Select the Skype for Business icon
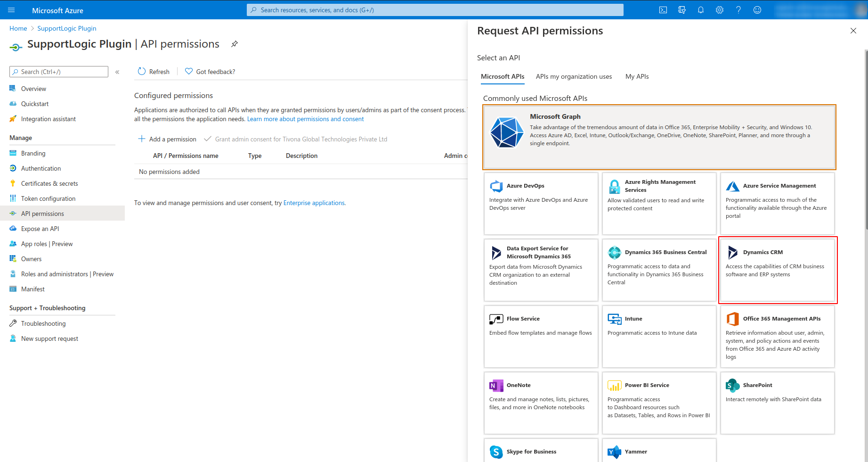Screen dimensions: 868x462 (496, 452)
